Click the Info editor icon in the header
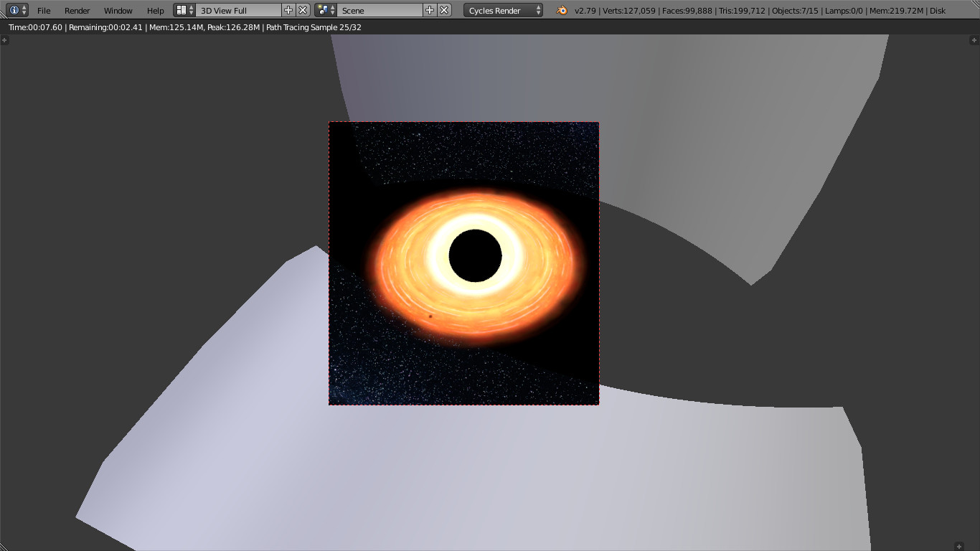Screen dimensions: 980x551 coord(13,10)
